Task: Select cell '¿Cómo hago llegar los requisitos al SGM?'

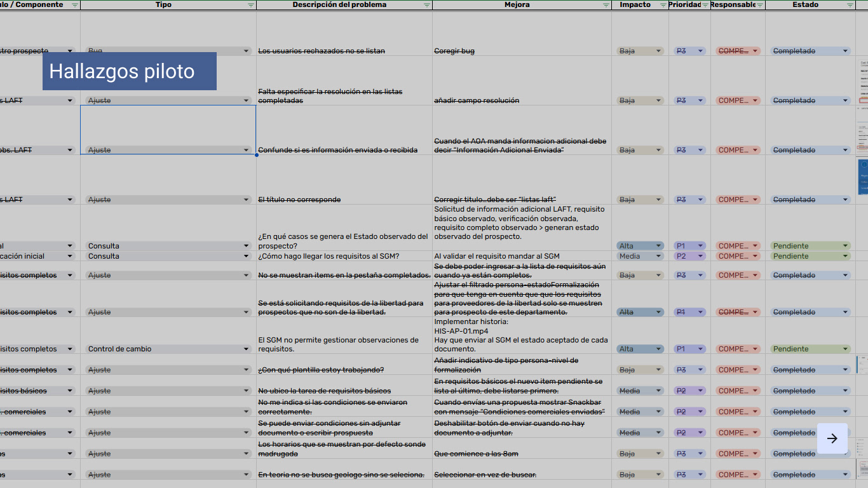Action: click(x=344, y=256)
